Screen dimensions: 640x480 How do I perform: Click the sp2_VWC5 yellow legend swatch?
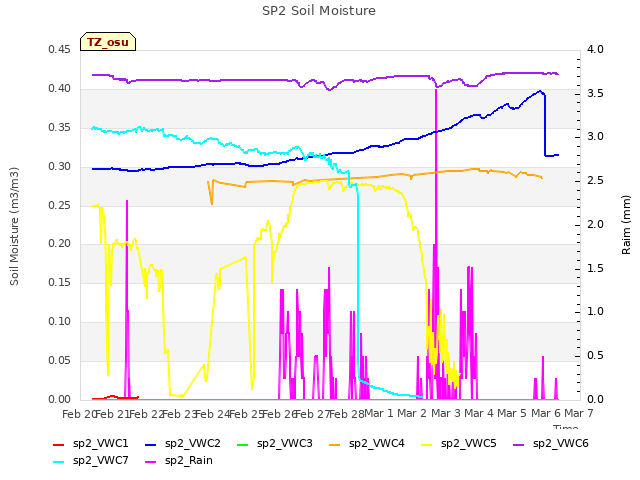point(427,444)
